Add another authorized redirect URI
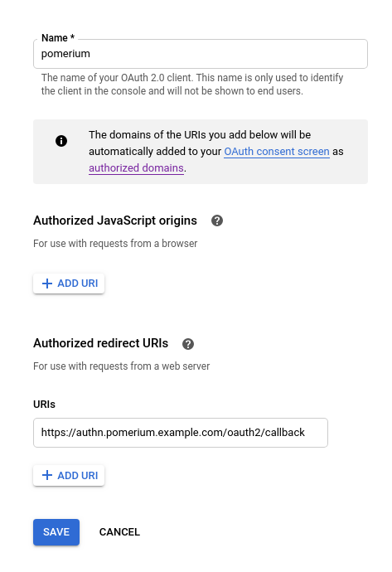Screen dimensions: 392x572 [x=69, y=475]
